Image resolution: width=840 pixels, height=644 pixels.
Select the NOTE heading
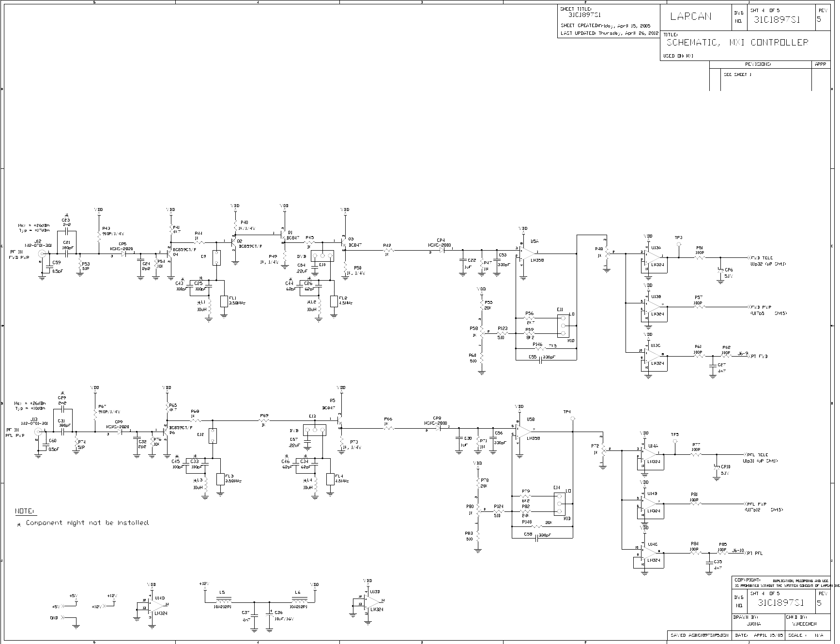pos(25,511)
